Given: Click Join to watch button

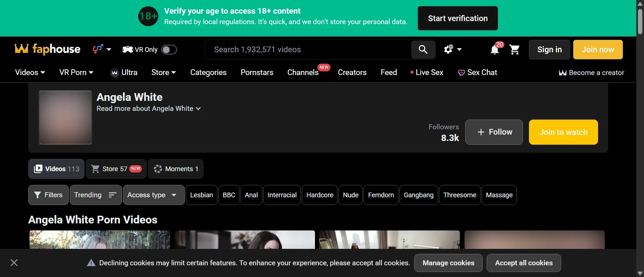Looking at the screenshot, I should 563,132.
